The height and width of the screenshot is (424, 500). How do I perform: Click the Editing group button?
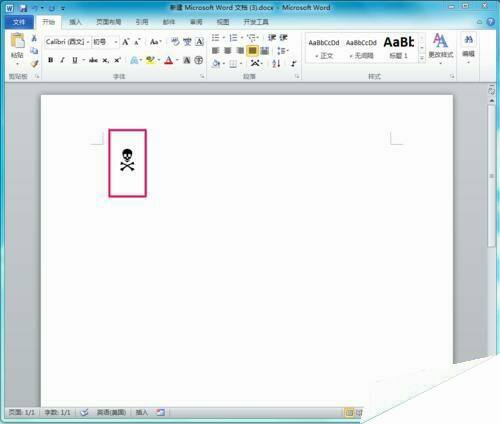coord(468,47)
